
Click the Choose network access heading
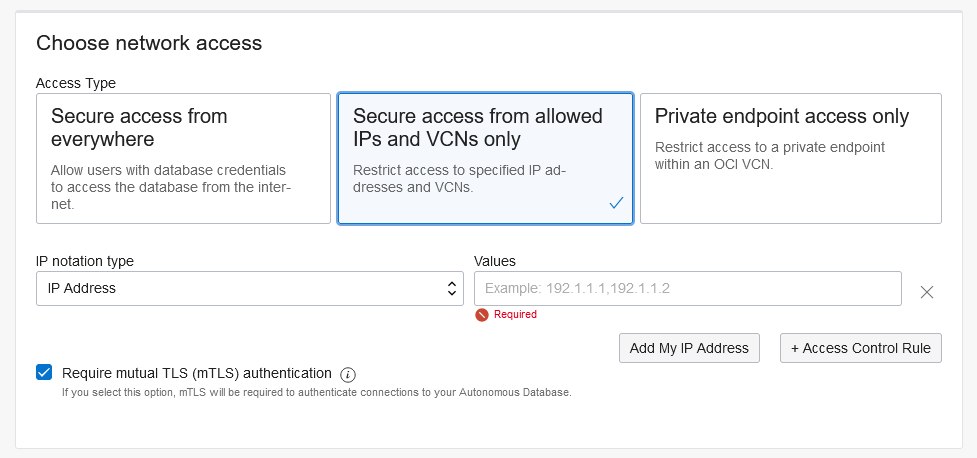pos(149,43)
